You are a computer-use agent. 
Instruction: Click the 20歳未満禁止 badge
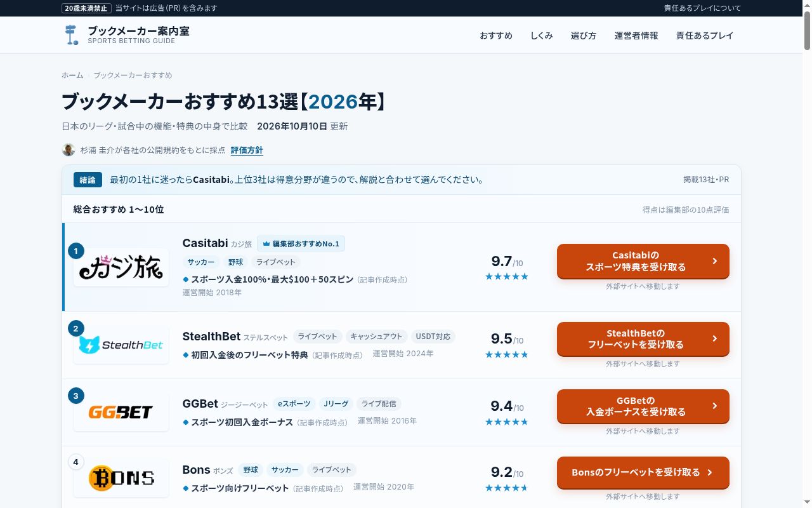87,8
